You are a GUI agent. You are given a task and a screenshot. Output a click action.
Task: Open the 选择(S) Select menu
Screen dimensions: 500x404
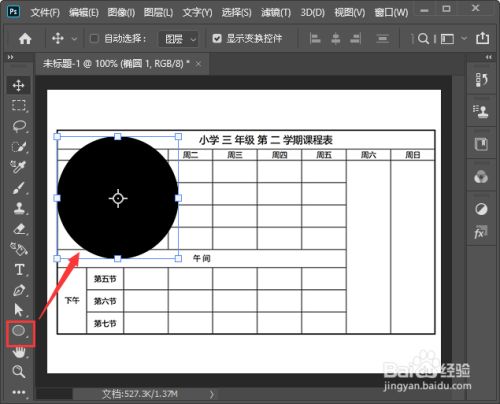[x=237, y=13]
